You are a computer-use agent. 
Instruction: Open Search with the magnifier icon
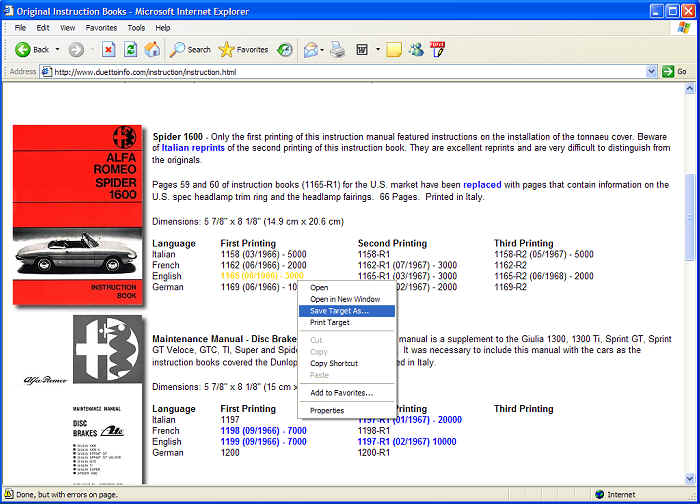[x=177, y=50]
